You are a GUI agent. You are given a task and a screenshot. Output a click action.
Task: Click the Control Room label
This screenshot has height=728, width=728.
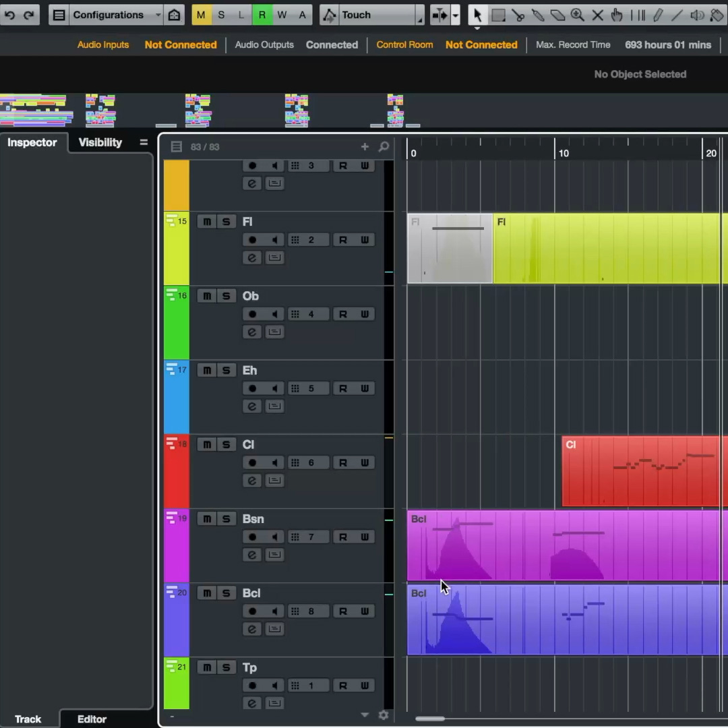click(x=404, y=44)
